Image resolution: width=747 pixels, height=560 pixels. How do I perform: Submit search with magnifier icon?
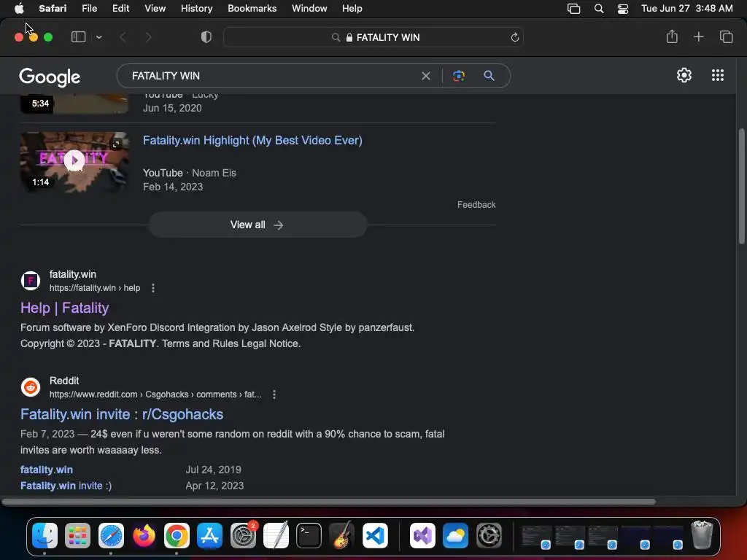[x=489, y=76]
